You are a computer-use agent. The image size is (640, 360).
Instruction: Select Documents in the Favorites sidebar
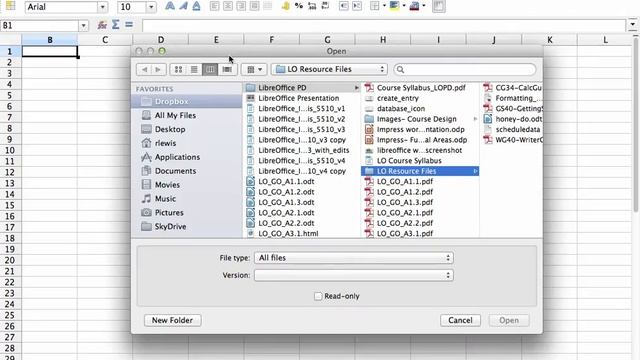[187, 171]
